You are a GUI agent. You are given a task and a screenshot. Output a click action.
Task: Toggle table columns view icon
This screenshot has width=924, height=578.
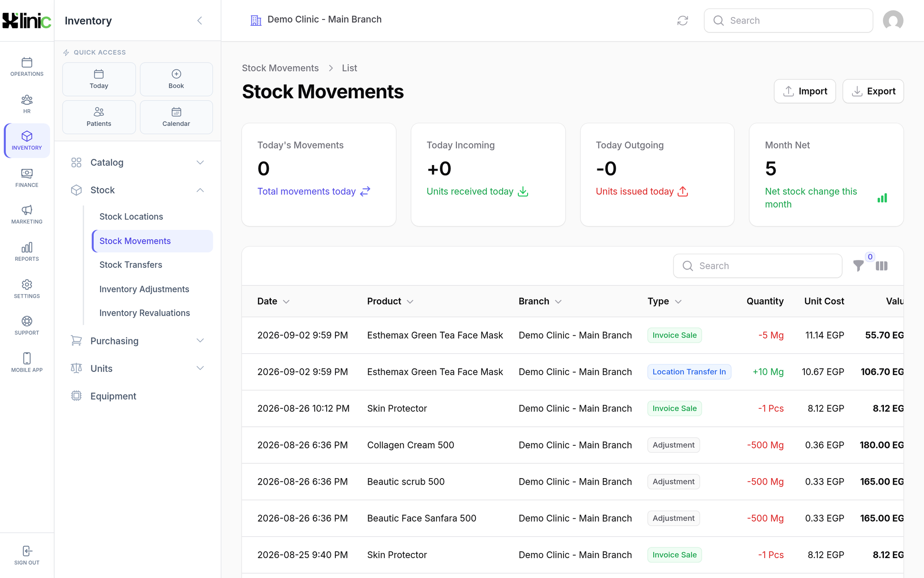click(x=881, y=266)
